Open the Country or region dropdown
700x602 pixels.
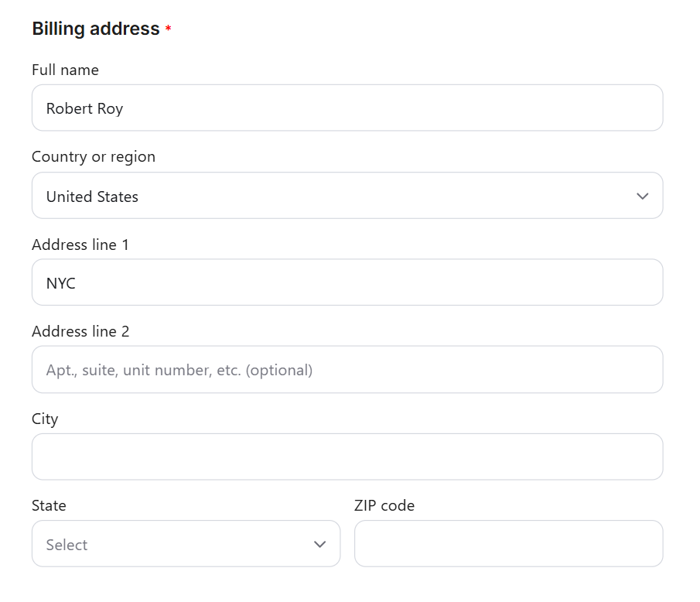pos(347,196)
